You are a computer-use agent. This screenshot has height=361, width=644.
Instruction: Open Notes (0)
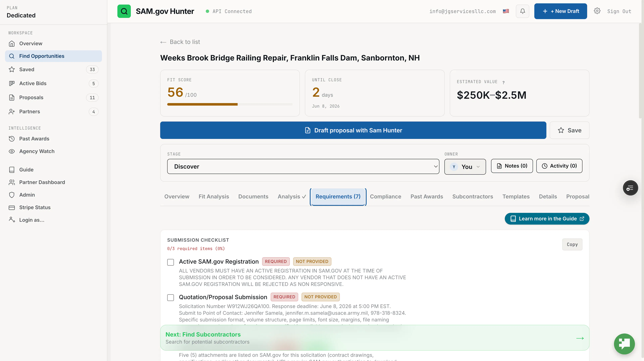coord(512,166)
